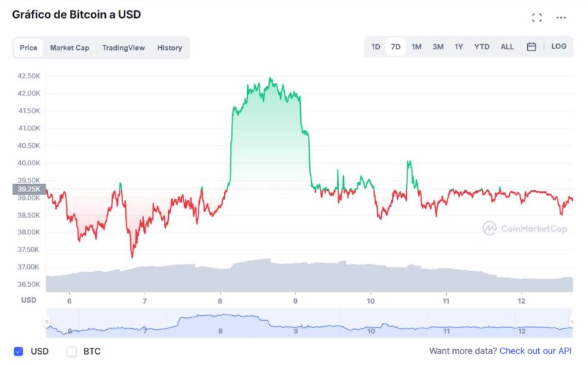Enable the BTC checkbox

[71, 351]
